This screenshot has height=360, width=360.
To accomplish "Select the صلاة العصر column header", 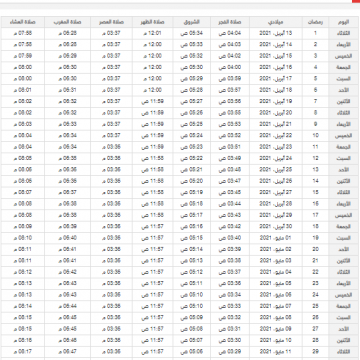I will pyautogui.click(x=111, y=22).
